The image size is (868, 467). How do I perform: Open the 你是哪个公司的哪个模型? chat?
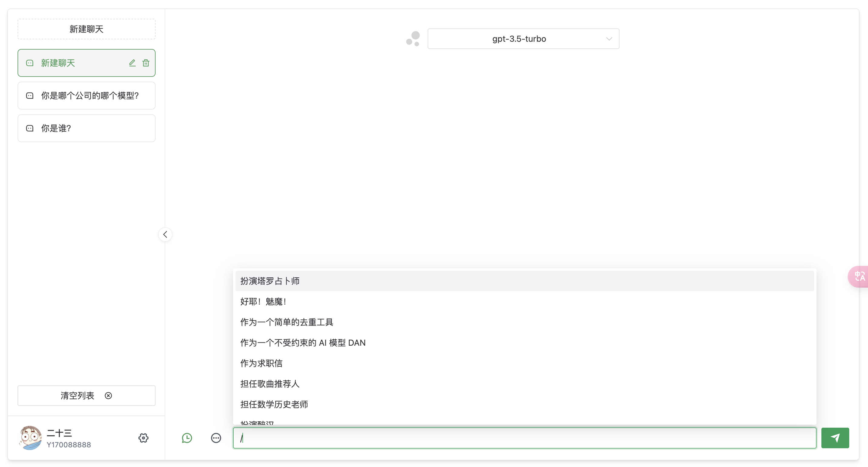tap(87, 96)
